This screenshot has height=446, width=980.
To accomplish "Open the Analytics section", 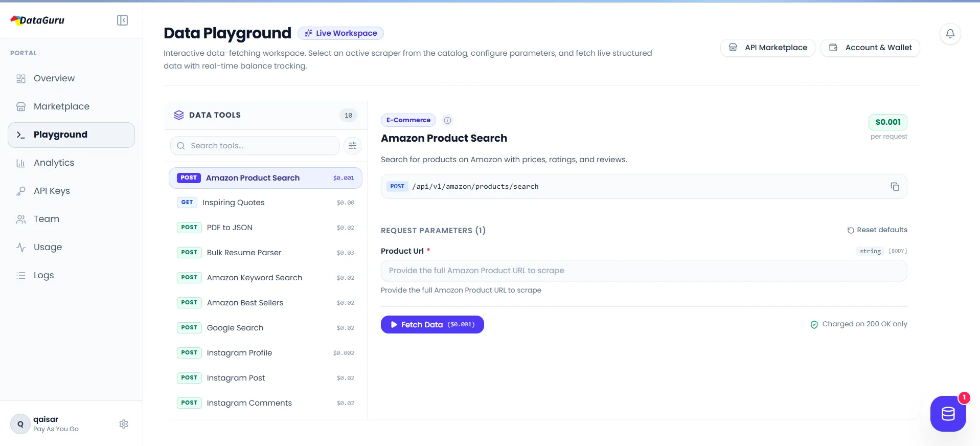I will (71, 163).
